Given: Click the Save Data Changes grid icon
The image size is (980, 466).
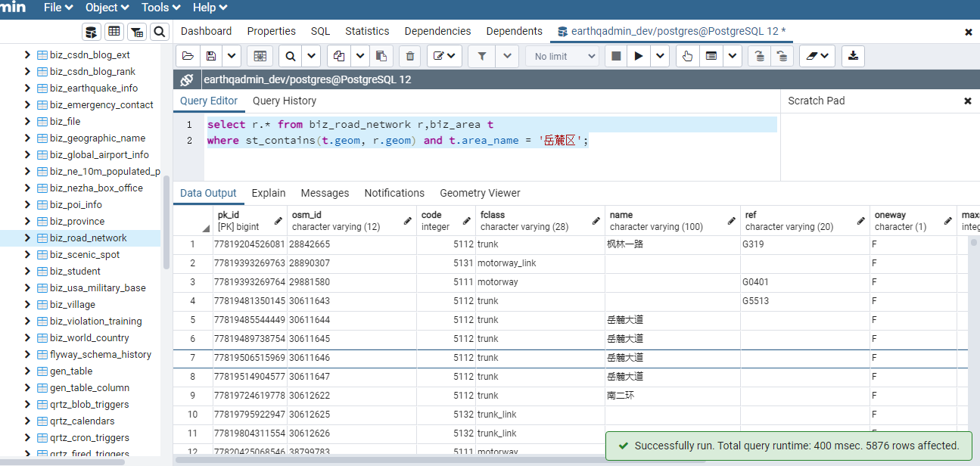Looking at the screenshot, I should pyautogui.click(x=260, y=56).
